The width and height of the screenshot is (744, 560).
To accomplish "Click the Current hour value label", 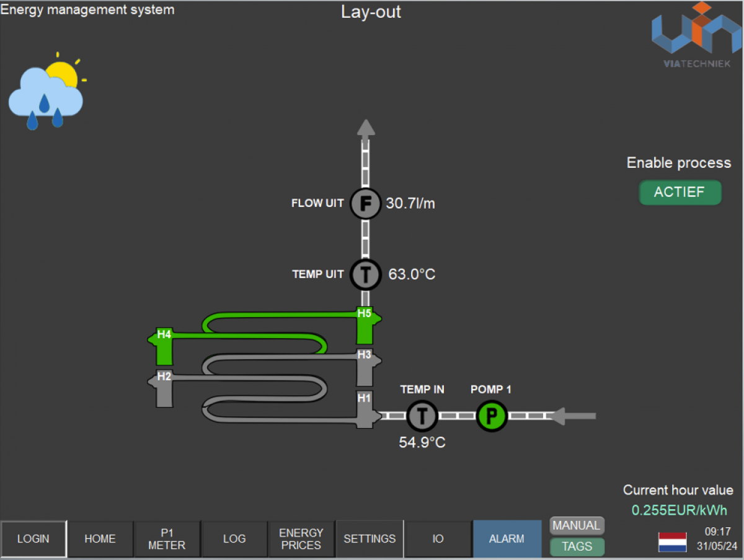I will click(678, 491).
